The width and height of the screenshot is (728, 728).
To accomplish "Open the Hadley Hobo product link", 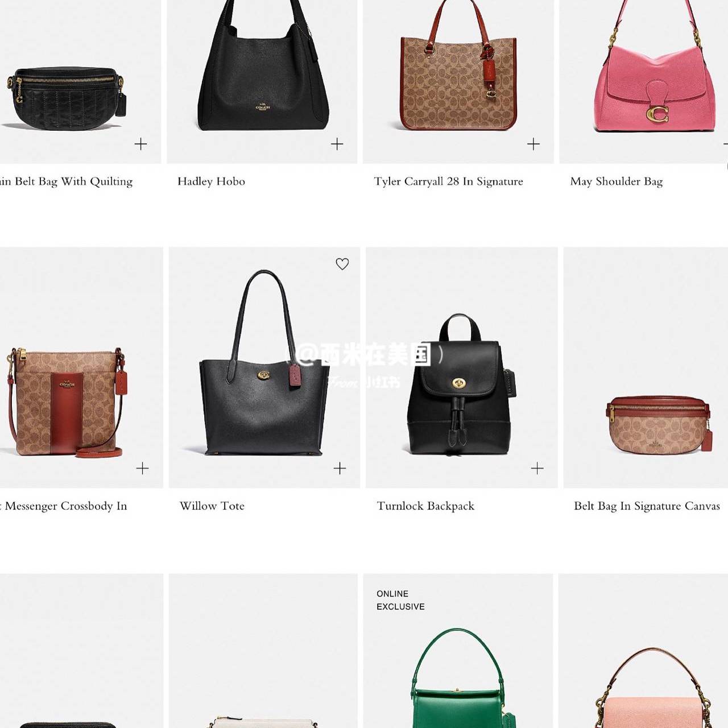I will coord(211,181).
